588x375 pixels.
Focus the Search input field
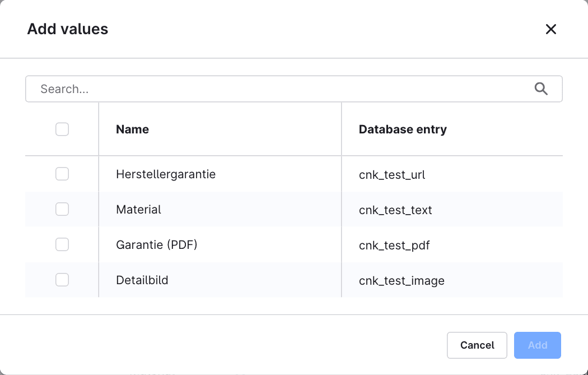point(293,89)
